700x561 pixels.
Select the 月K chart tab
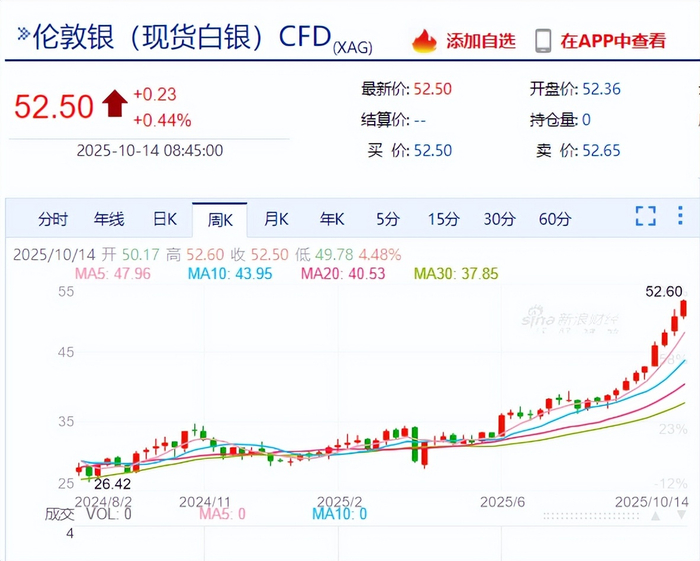click(x=276, y=219)
